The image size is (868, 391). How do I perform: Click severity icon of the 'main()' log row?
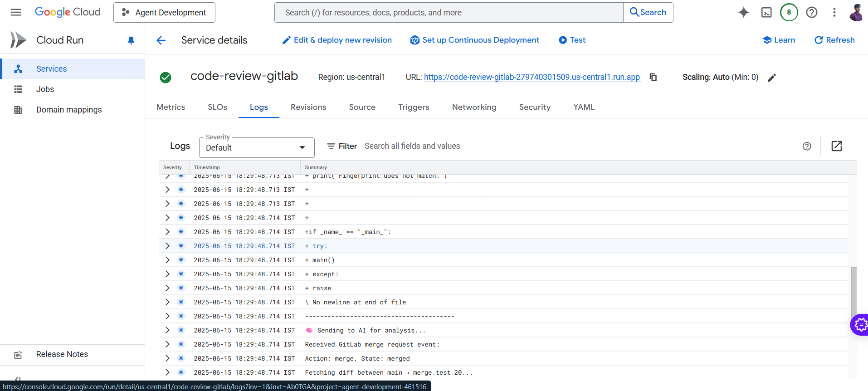181,260
